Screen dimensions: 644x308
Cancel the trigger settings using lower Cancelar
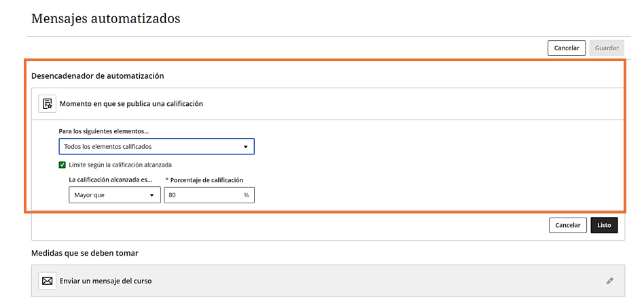(568, 225)
